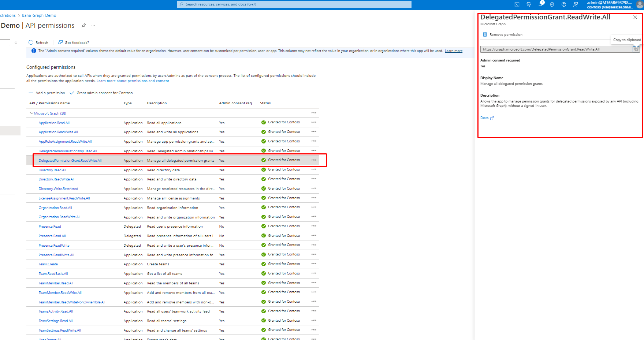The height and width of the screenshot is (340, 644).
Task: Open Baha-Graph-Demo breadcrumb link
Action: (39, 15)
